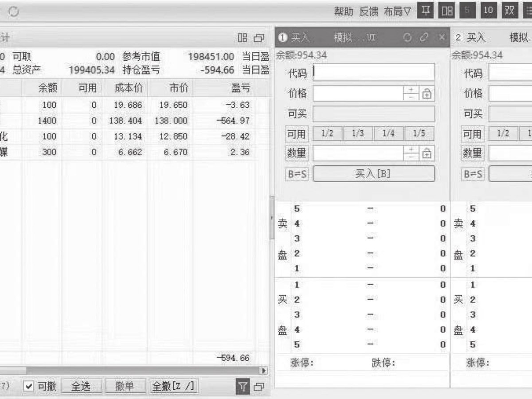The image size is (532, 399).
Task: Sort holdings by the 余额 column header
Action: [42, 88]
